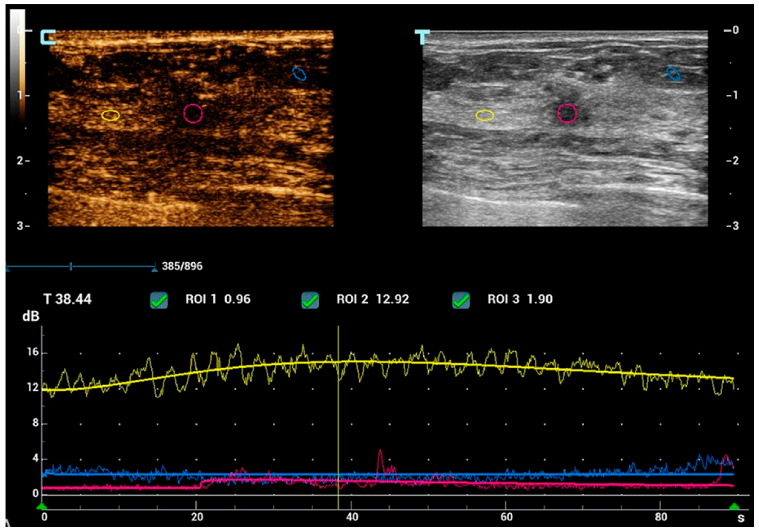Click the 60 second tick label
The height and width of the screenshot is (532, 759).
pos(506,517)
